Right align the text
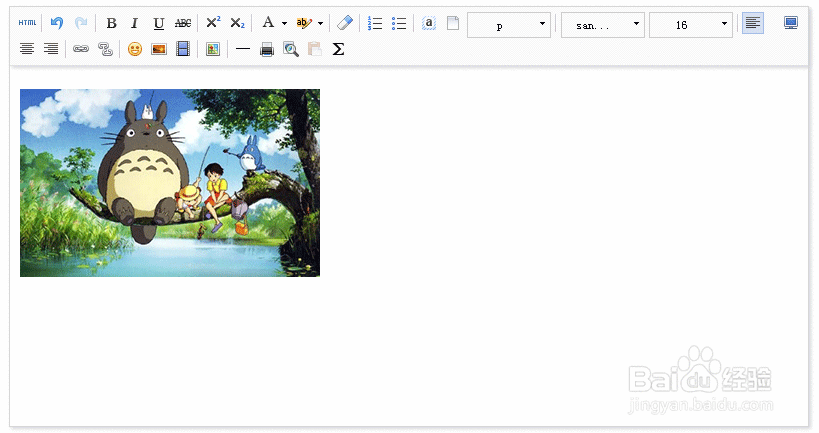Image resolution: width=819 pixels, height=433 pixels. point(51,49)
